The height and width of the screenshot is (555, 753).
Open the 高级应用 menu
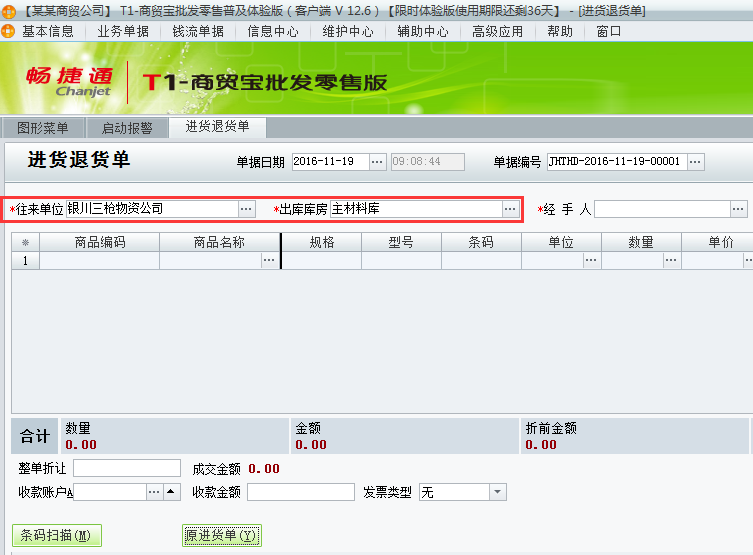coord(498,32)
